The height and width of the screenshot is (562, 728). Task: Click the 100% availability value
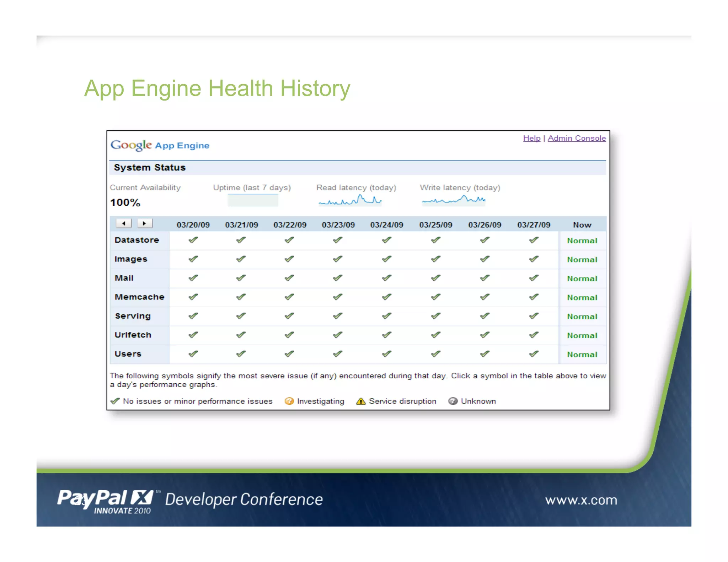click(x=125, y=202)
